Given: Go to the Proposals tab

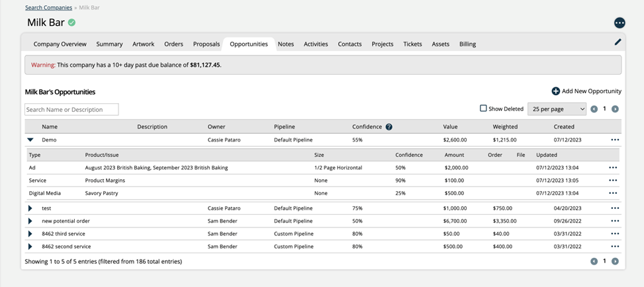Looking at the screenshot, I should [x=207, y=44].
